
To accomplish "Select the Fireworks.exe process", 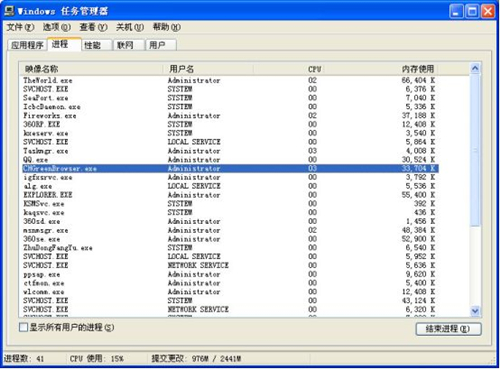I will pos(229,116).
